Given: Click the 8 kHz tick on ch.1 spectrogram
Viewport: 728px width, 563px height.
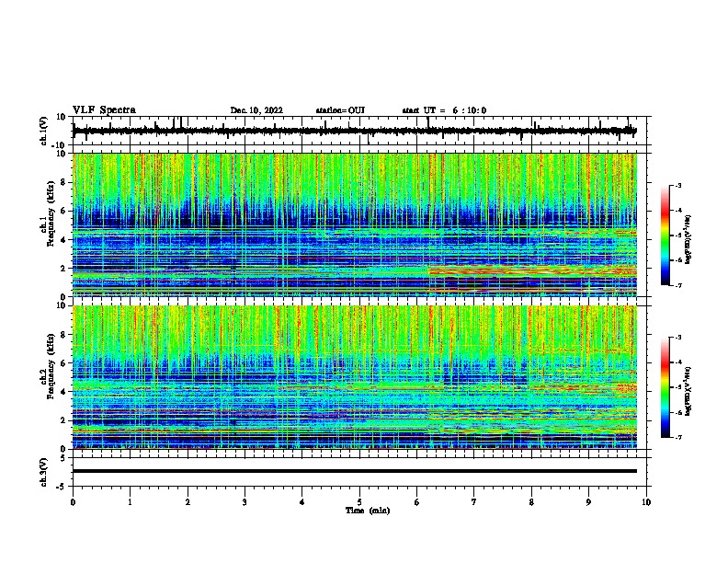Looking at the screenshot, I should pyautogui.click(x=64, y=182).
